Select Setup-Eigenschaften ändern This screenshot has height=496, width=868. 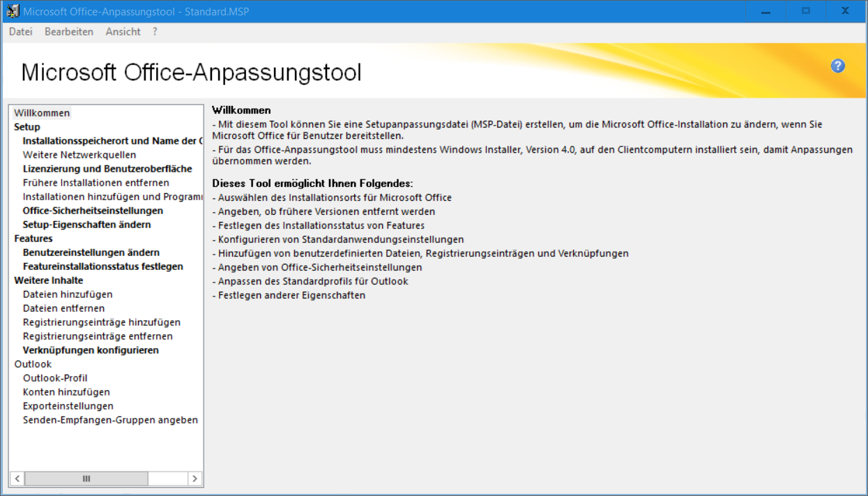click(x=87, y=225)
